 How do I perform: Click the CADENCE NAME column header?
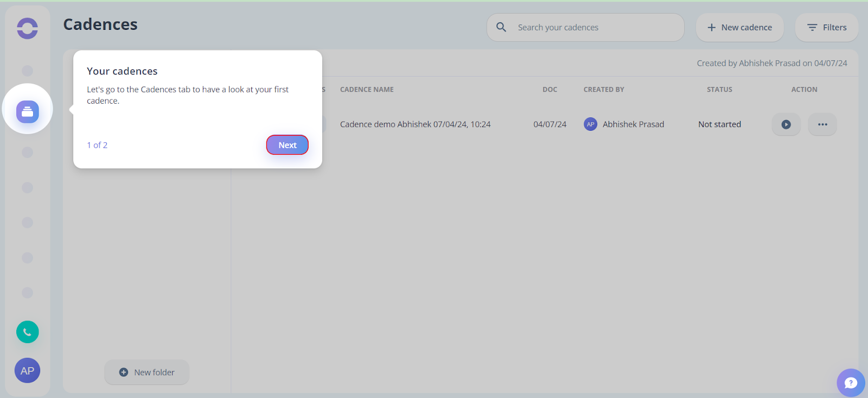[x=367, y=90]
